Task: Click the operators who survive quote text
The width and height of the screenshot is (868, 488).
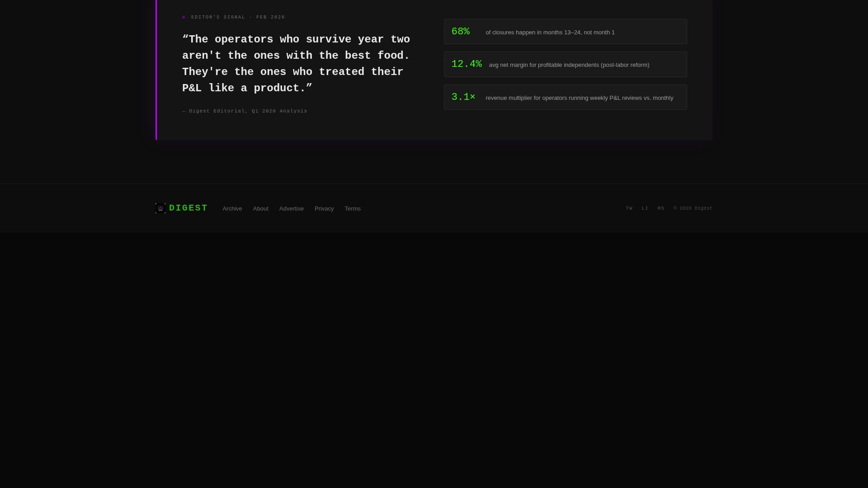Action: tap(296, 64)
